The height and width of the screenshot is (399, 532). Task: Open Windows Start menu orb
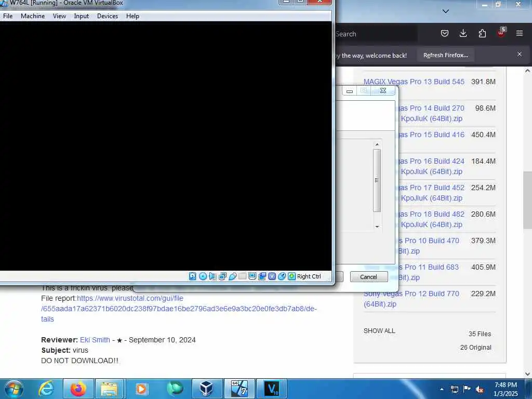tap(14, 389)
